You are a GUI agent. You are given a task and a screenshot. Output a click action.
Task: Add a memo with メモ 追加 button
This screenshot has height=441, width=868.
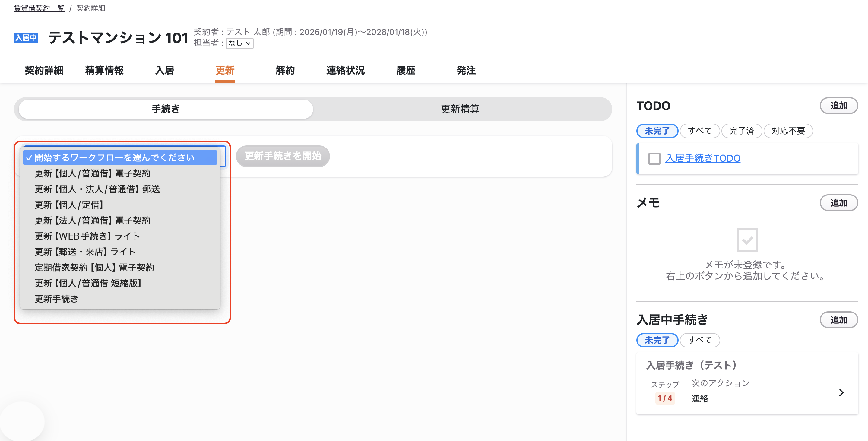pyautogui.click(x=839, y=203)
